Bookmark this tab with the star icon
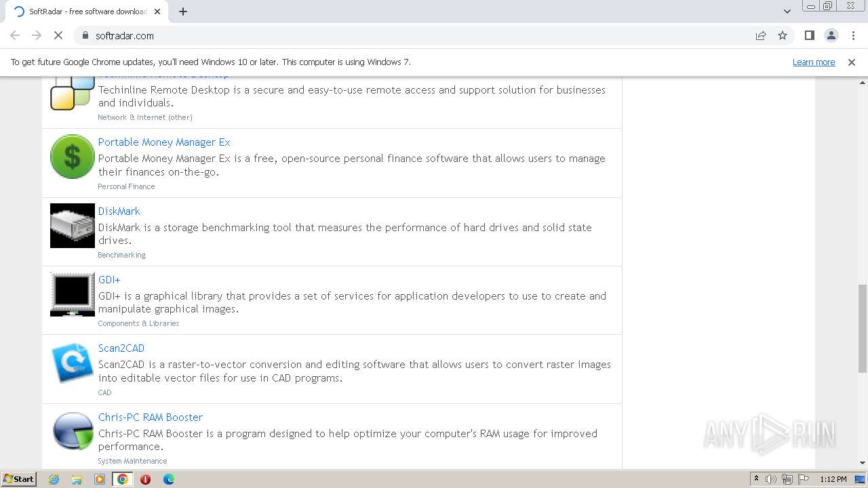Screen dimensions: 868x488 point(783,35)
